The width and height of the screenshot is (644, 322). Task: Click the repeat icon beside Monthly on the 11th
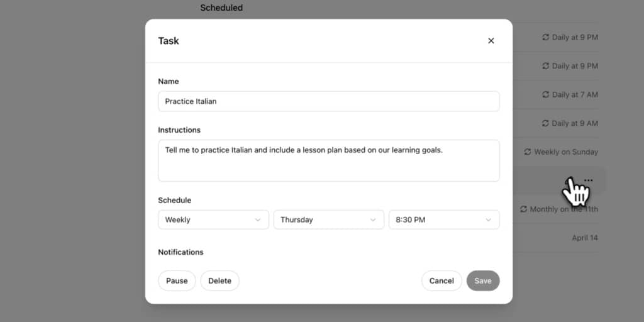tap(523, 209)
